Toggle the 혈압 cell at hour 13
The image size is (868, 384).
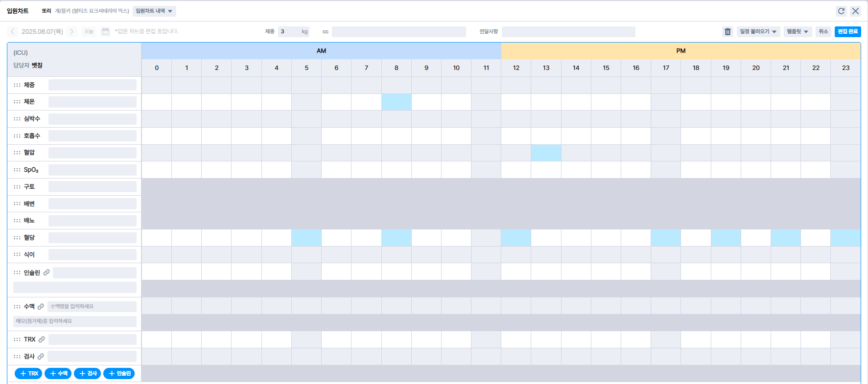pos(546,153)
